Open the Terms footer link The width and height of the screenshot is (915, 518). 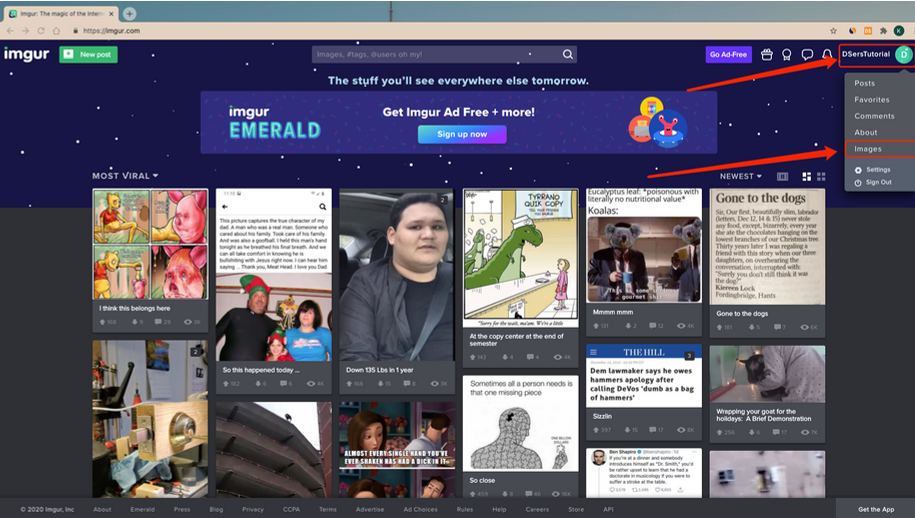pos(327,509)
